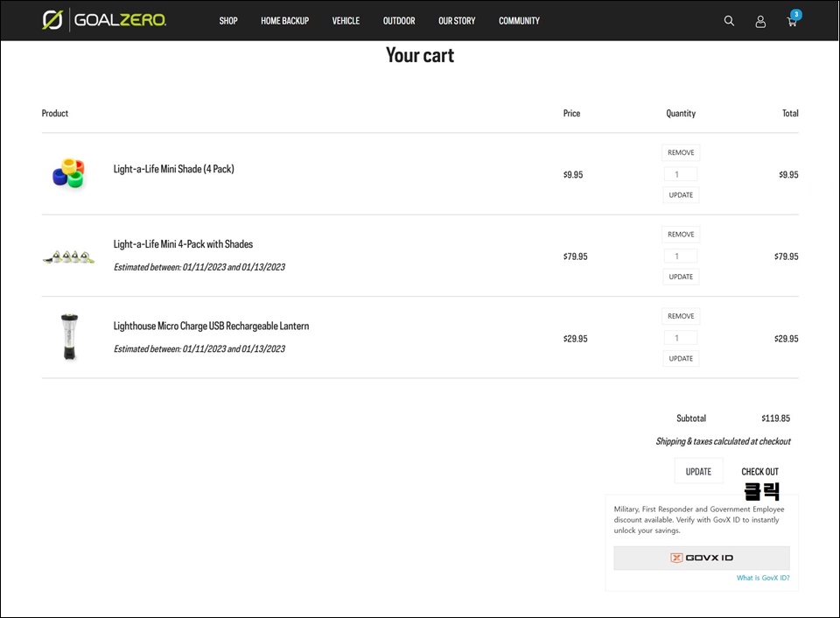Update quantity for Lighthouse Micro Charge Lantern
The width and height of the screenshot is (840, 618).
(x=681, y=359)
